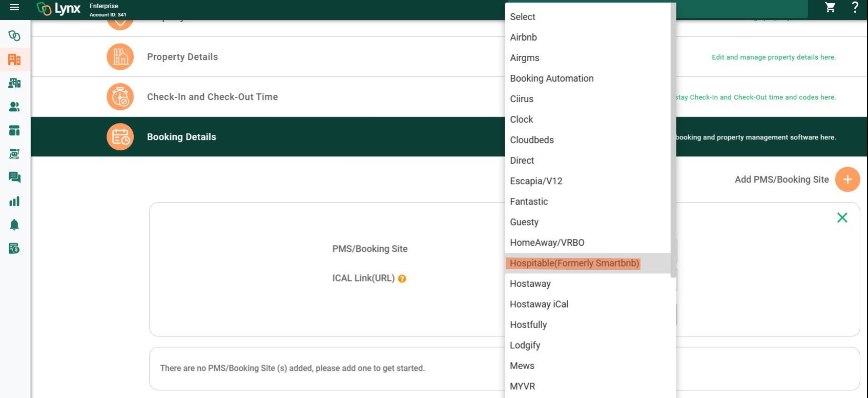Viewport: 868px width, 398px height.
Task: Open the help question mark
Action: click(x=855, y=7)
